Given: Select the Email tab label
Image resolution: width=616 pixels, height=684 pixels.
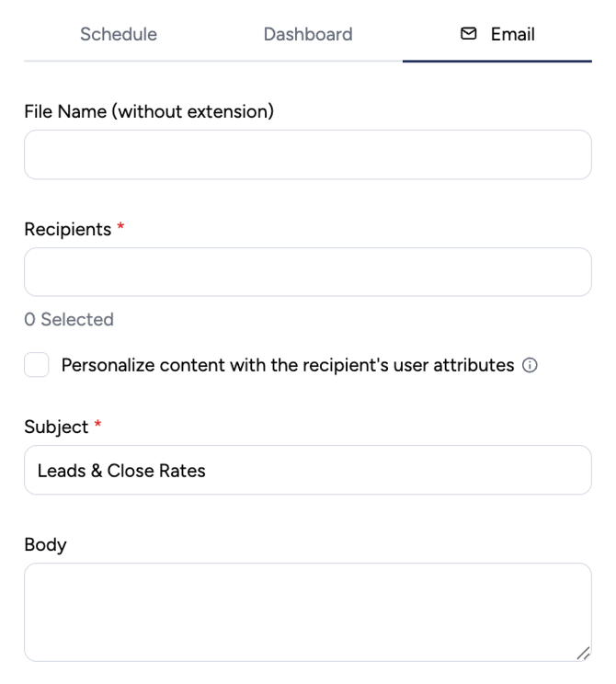Looking at the screenshot, I should pyautogui.click(x=513, y=34).
